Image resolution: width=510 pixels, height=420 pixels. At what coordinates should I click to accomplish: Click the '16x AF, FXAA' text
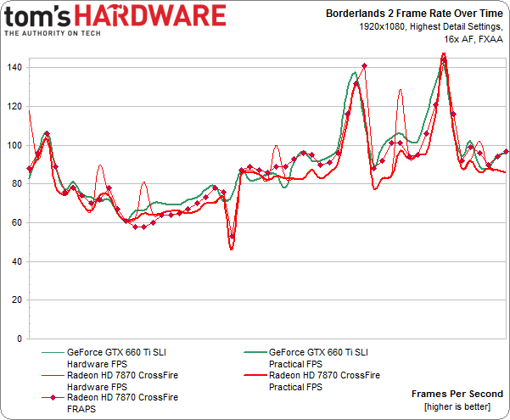tap(474, 39)
